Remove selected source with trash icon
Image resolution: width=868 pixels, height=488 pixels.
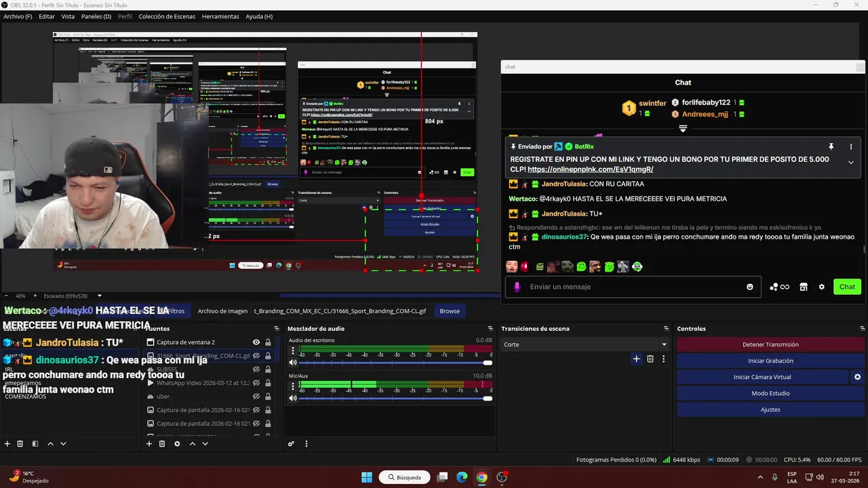pyautogui.click(x=162, y=444)
